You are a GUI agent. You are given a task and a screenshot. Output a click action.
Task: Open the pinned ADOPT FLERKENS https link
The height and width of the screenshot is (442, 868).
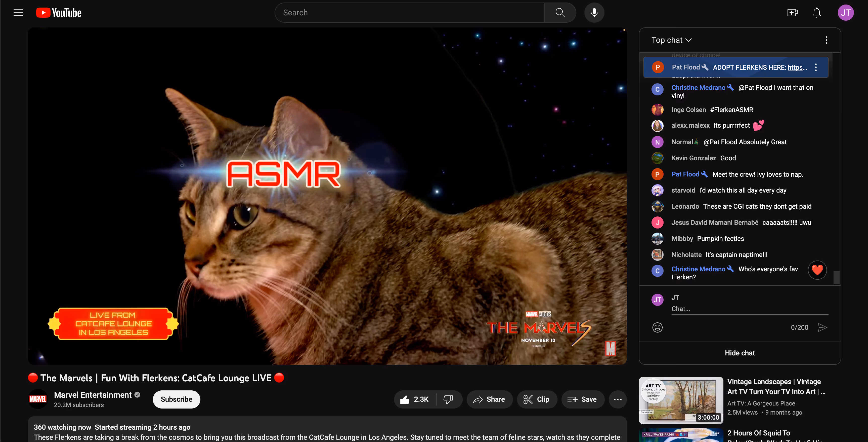tap(797, 67)
